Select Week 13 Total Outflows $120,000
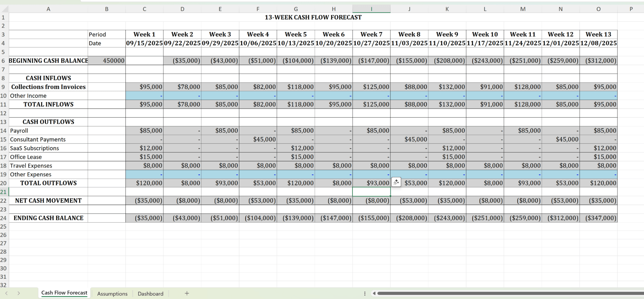644x299 pixels. tap(599, 183)
